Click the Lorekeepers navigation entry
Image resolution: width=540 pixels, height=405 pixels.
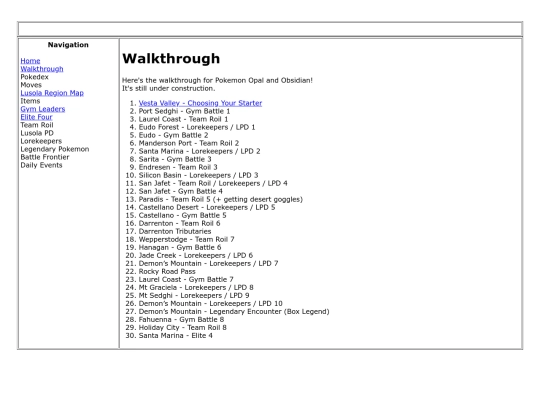[x=41, y=141]
